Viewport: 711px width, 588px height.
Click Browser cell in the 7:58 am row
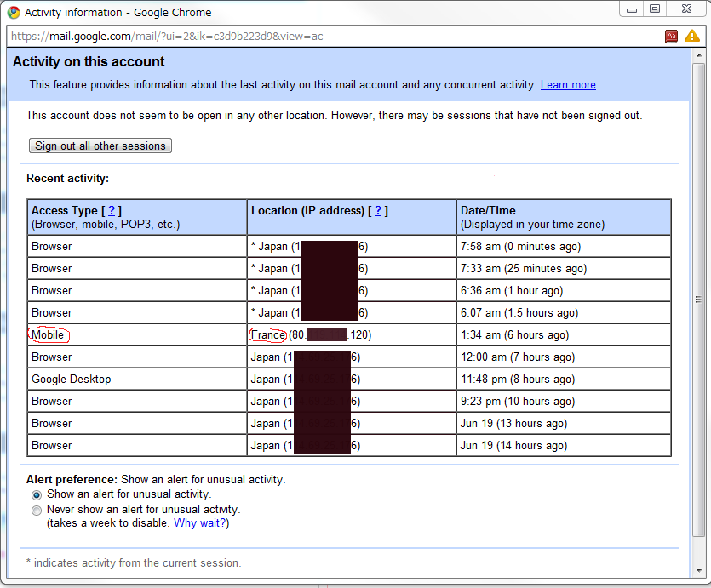click(x=137, y=247)
